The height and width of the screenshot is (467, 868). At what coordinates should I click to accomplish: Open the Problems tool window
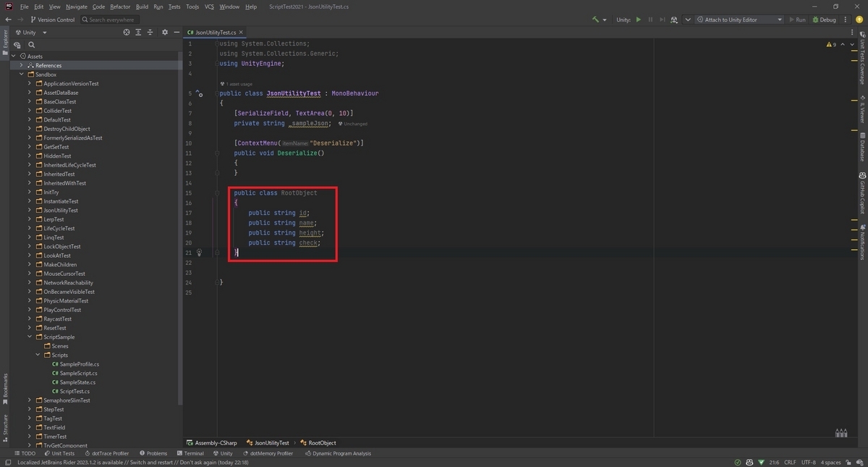153,453
